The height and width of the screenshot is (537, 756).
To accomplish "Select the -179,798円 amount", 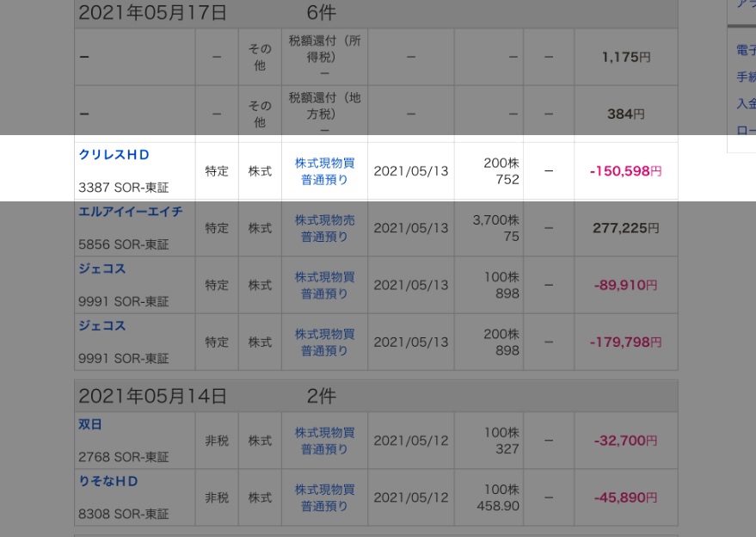I will [x=626, y=342].
